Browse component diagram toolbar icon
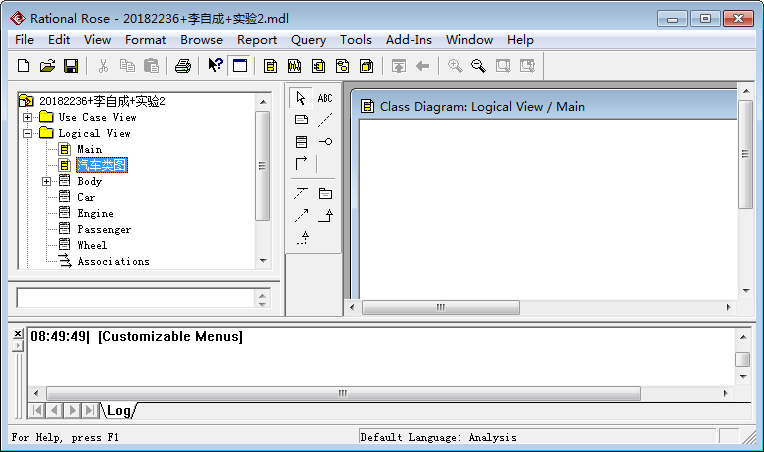The width and height of the screenshot is (764, 452). [x=319, y=66]
